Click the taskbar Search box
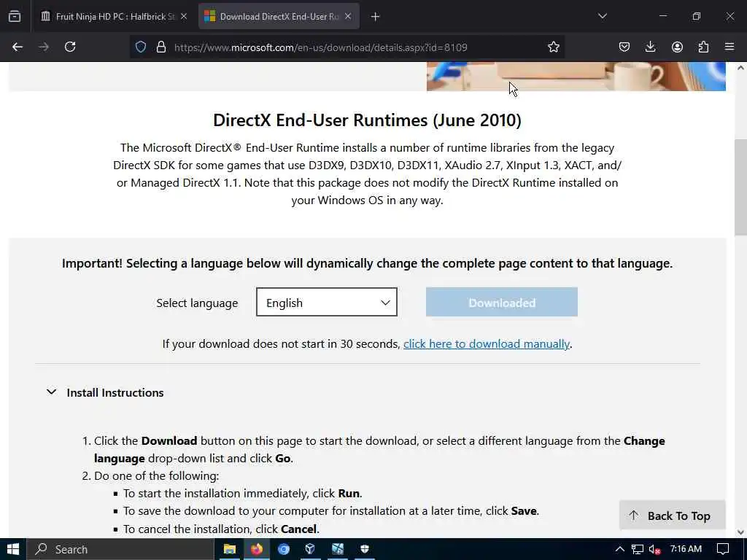Screen dimensions: 747x560 pos(120,549)
